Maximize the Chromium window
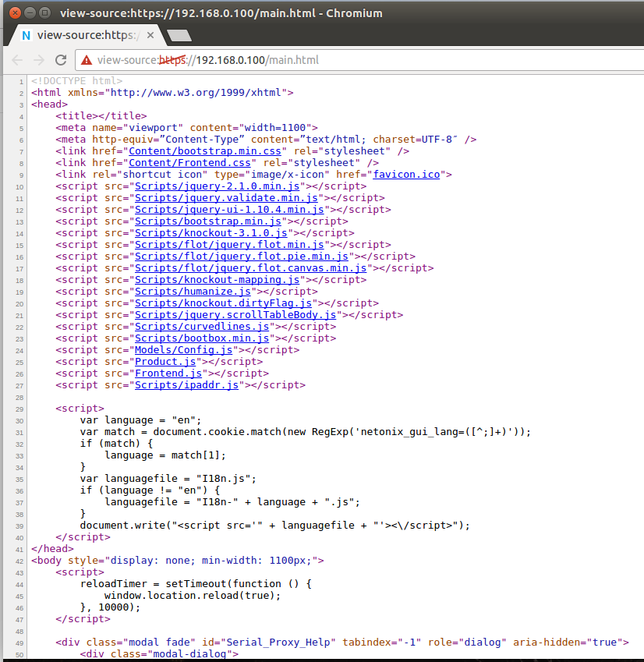Viewport: 644px width, 662px height. click(x=44, y=12)
